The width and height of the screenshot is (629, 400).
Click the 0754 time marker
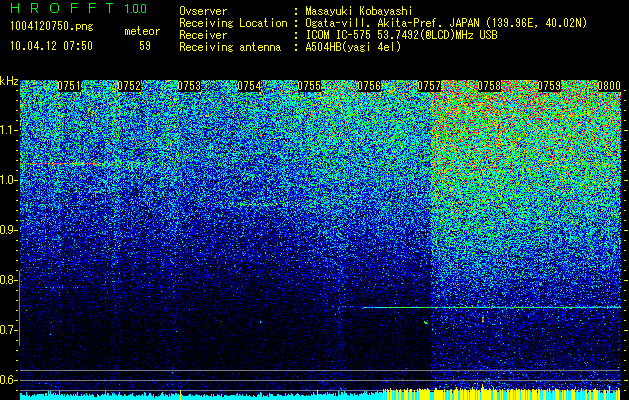click(x=249, y=86)
